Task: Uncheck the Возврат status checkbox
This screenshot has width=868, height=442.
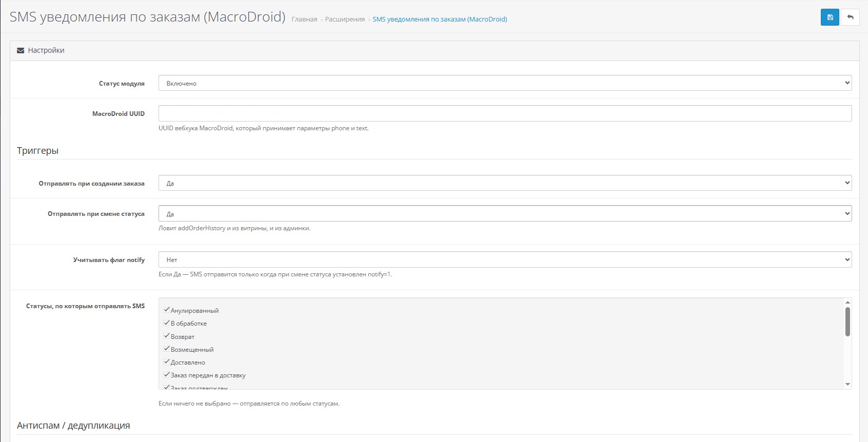Action: [167, 336]
